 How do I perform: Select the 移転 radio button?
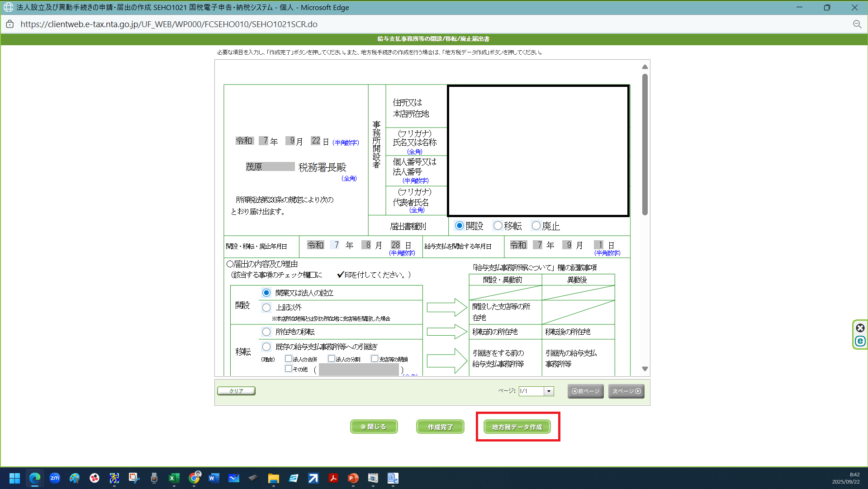tap(498, 226)
